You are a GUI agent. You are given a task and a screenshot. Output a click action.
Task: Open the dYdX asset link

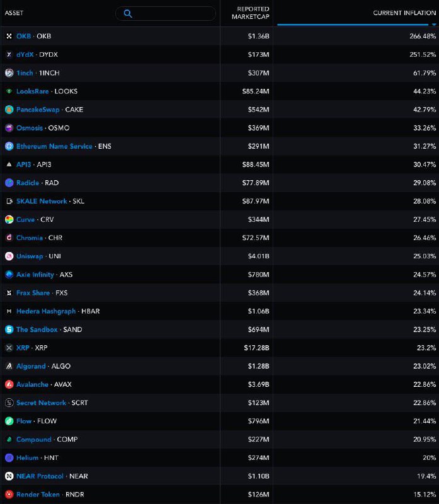tap(25, 54)
